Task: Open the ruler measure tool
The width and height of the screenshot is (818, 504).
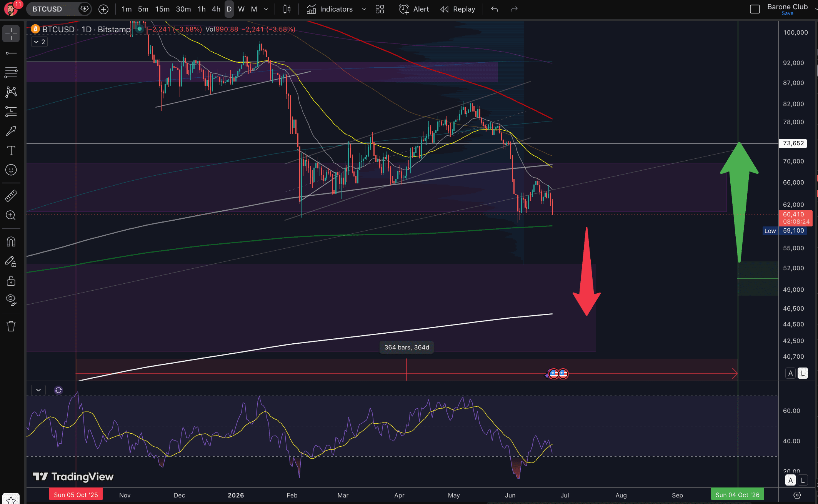Action: (x=11, y=196)
